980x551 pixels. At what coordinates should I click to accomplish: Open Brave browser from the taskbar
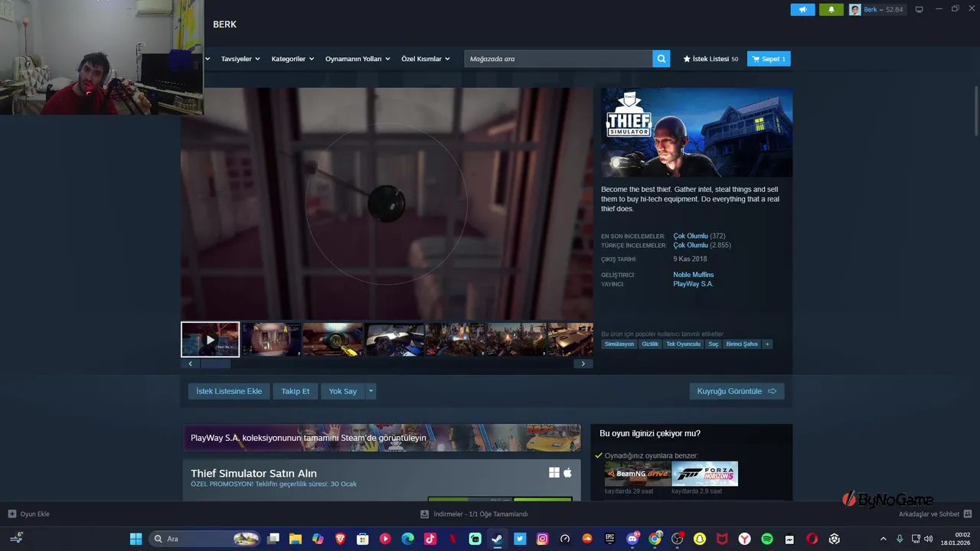340,539
